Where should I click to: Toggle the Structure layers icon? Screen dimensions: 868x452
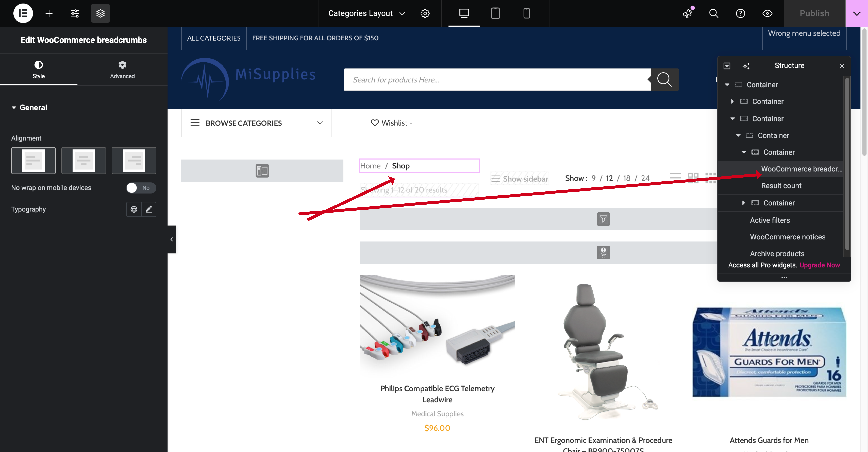click(100, 13)
